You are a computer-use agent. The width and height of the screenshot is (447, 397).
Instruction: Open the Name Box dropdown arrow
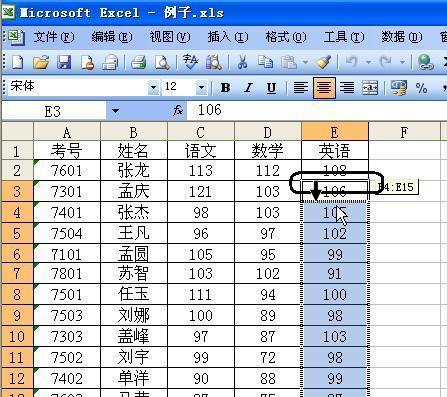(x=115, y=111)
